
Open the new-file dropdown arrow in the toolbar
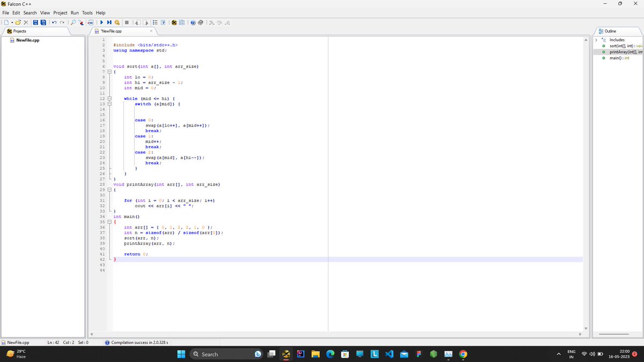[12, 23]
